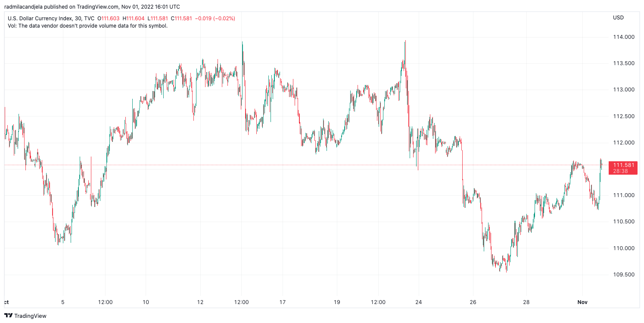The height and width of the screenshot is (323, 644).
Task: Click the 26 date label on time axis
Action: (x=473, y=302)
